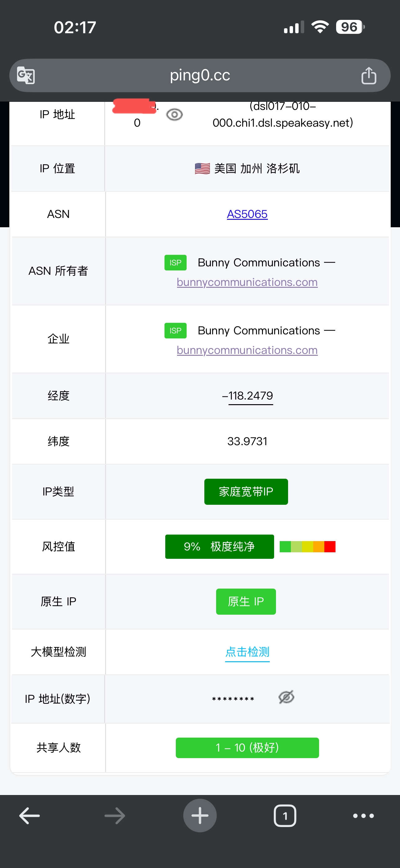The image size is (400, 868).
Task: Reveal the hidden numeric IP address
Action: pos(286,697)
